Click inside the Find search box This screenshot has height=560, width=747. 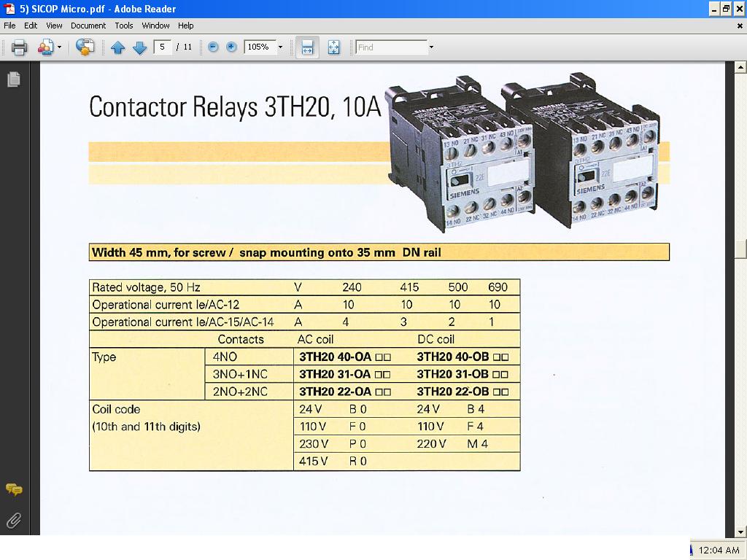point(392,47)
